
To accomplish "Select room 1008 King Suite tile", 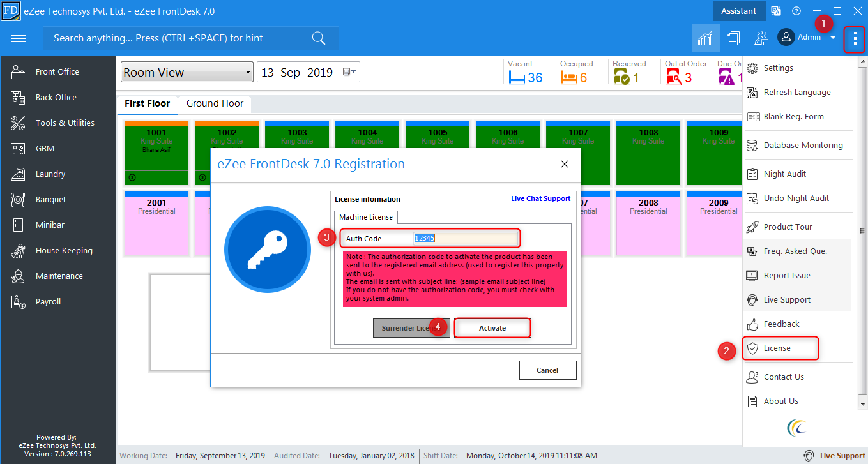I will [x=648, y=154].
